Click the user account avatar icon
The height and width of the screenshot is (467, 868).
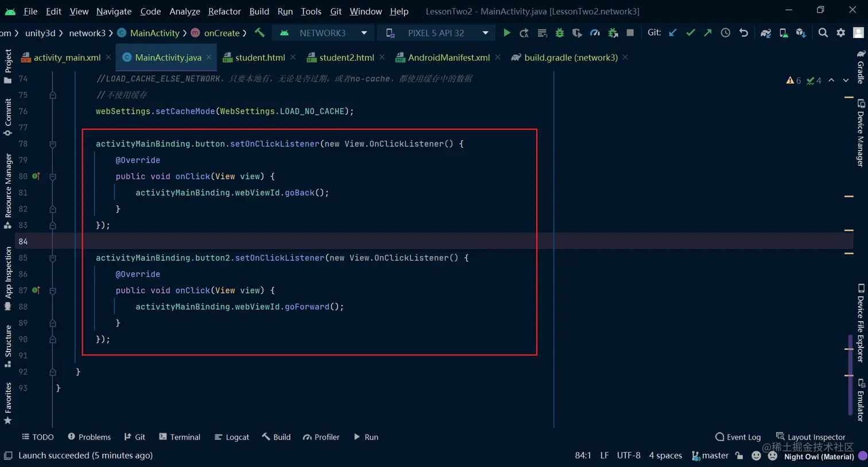click(x=859, y=33)
